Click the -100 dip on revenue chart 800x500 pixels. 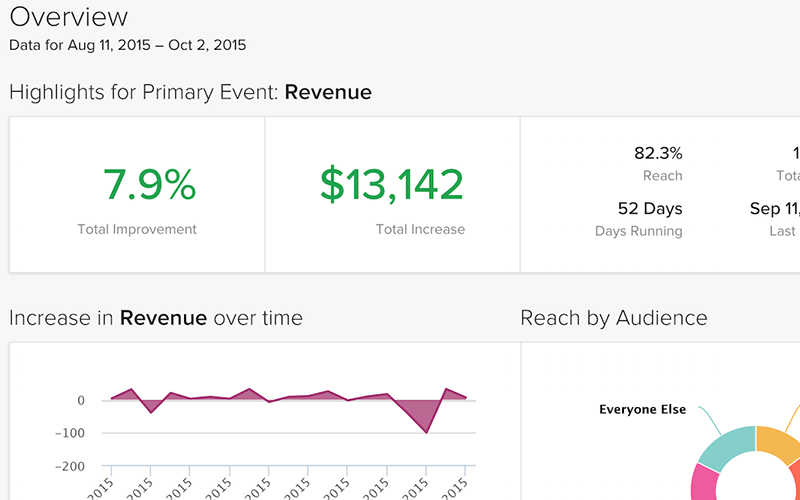(426, 433)
